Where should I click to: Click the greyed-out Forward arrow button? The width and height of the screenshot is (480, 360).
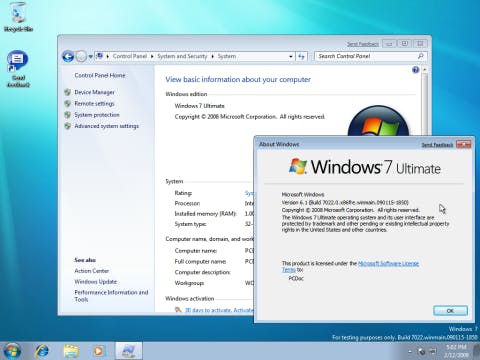tap(81, 56)
